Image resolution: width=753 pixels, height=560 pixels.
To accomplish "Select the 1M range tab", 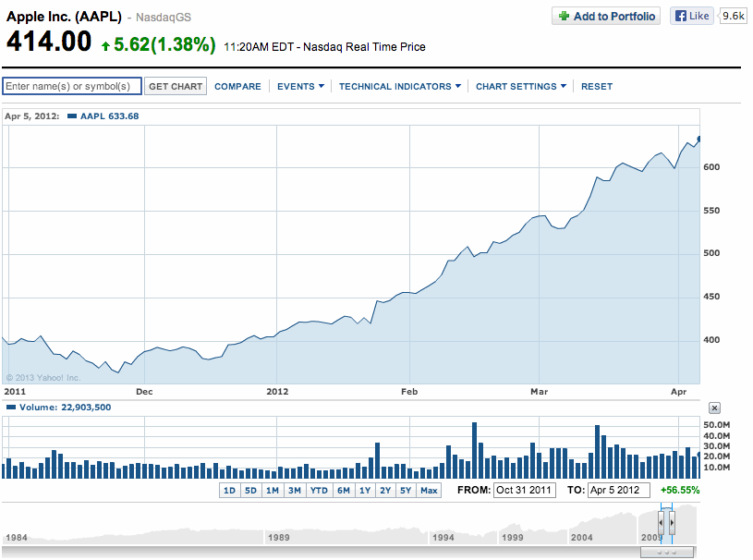I will point(273,491).
